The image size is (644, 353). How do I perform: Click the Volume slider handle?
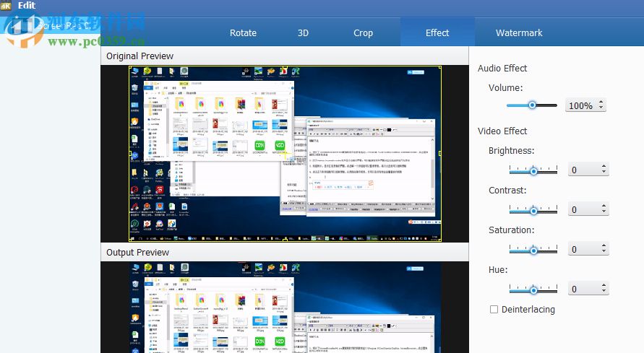[532, 105]
